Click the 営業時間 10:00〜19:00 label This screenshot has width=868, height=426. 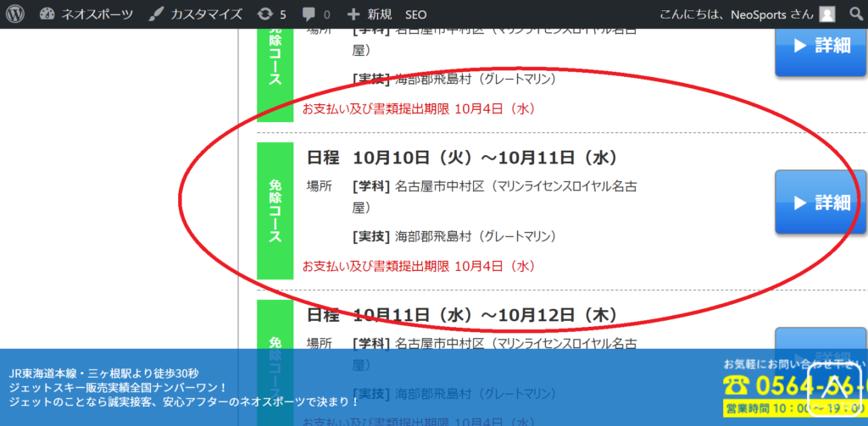coord(793,407)
